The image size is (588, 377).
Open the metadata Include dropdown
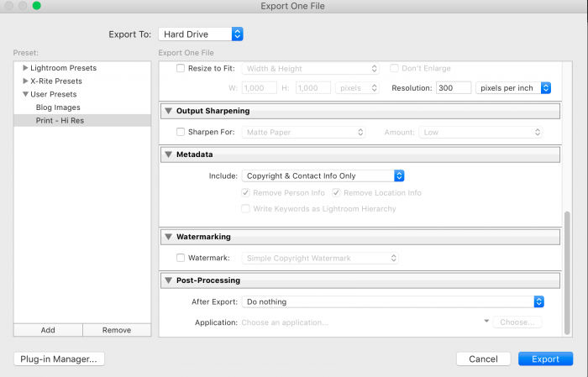[x=323, y=175]
